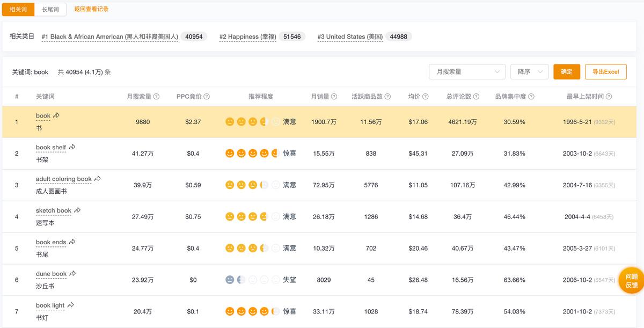Click the 导出Excel export button
This screenshot has width=644, height=328.
point(605,71)
